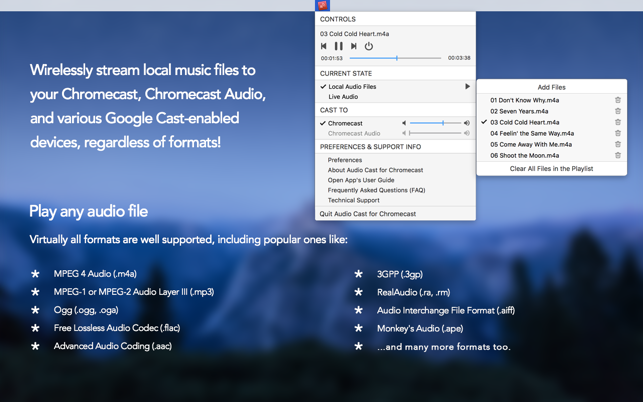Open Frequently Asked Questions (FAQ)
Image resolution: width=643 pixels, height=402 pixels.
tap(376, 190)
